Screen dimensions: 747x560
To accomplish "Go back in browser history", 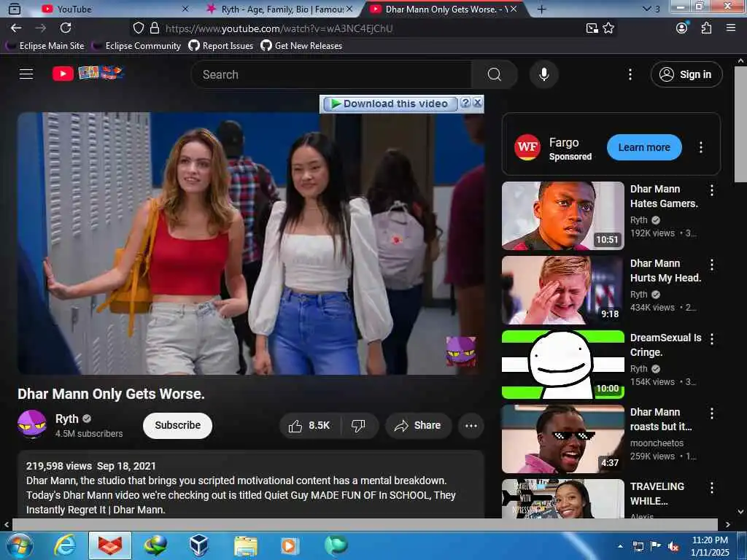I will tap(16, 28).
